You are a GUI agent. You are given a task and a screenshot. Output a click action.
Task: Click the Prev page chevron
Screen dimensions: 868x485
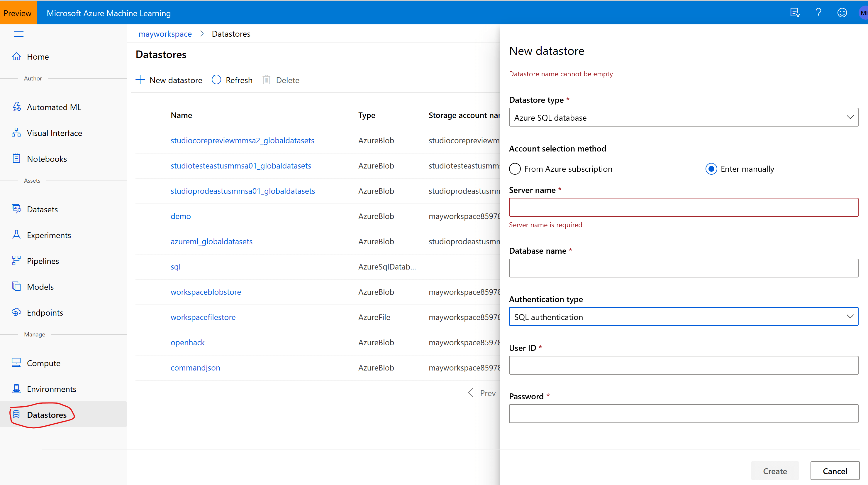coord(471,393)
